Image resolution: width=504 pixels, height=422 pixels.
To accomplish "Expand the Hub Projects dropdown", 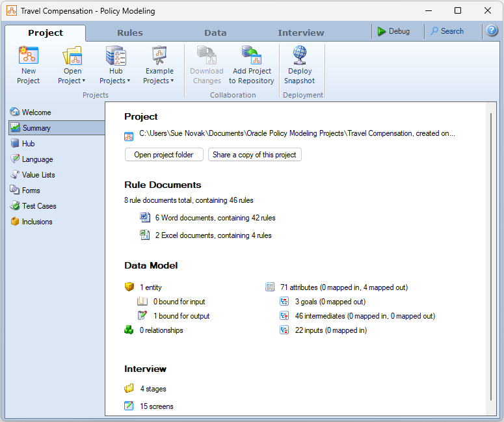I will (x=115, y=81).
